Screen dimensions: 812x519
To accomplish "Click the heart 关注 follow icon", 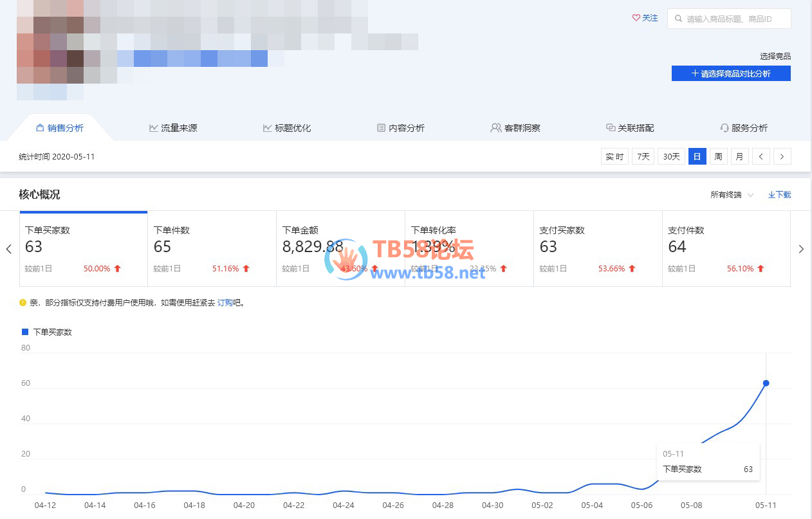I will click(636, 18).
